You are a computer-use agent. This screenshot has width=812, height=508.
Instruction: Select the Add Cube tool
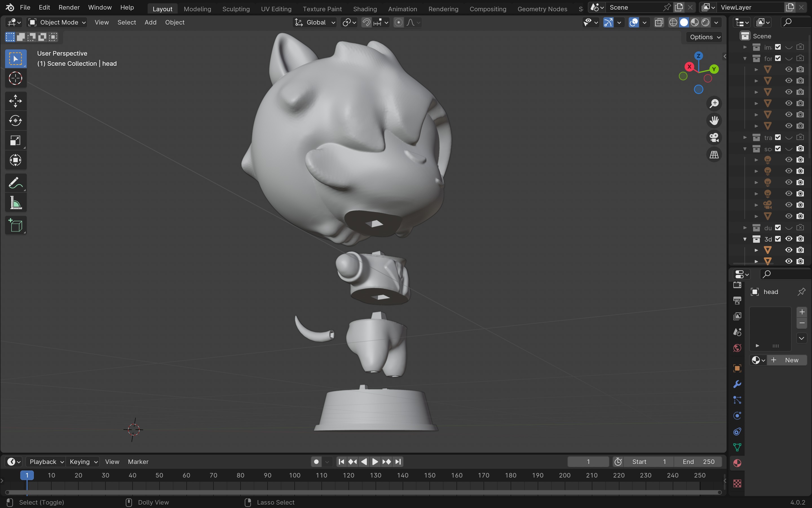click(x=16, y=225)
